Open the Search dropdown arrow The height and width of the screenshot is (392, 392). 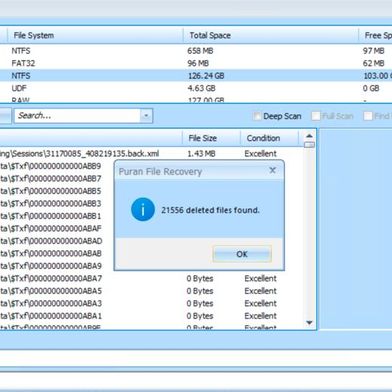(146, 116)
